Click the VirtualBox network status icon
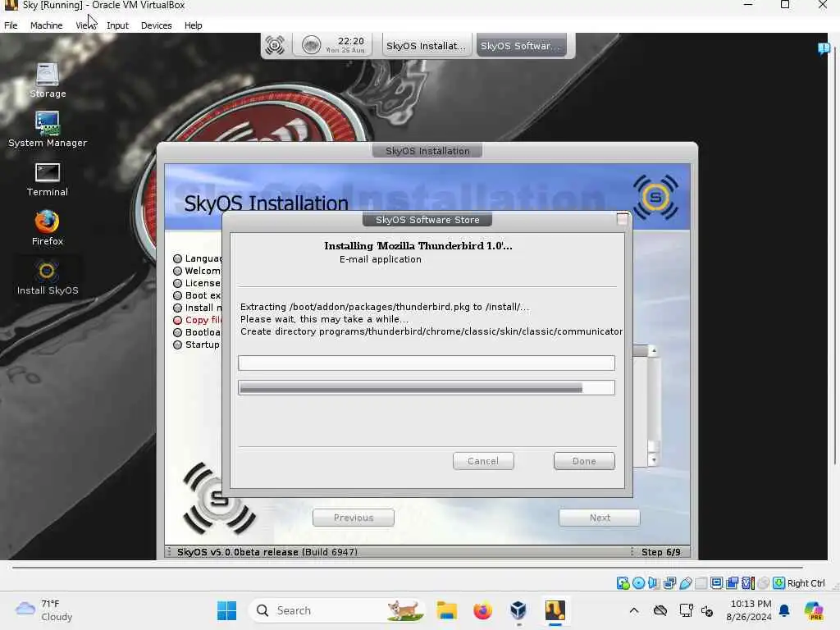Viewport: 840px width, 630px height. tap(669, 583)
